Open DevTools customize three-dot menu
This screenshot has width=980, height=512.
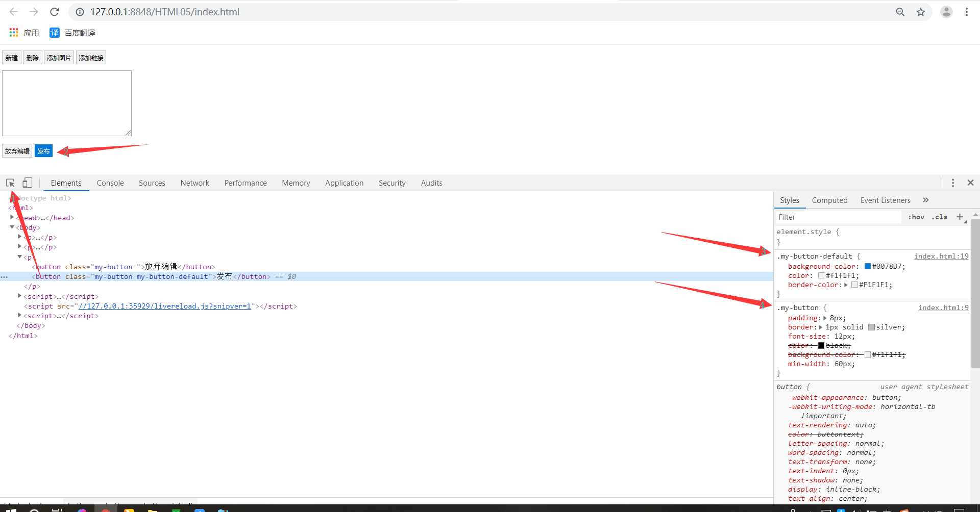click(x=952, y=183)
